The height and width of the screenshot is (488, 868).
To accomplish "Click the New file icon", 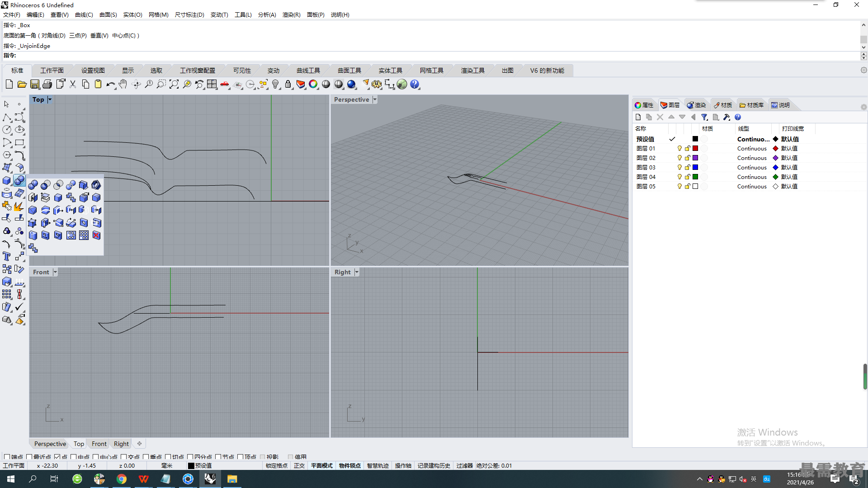I will [9, 84].
